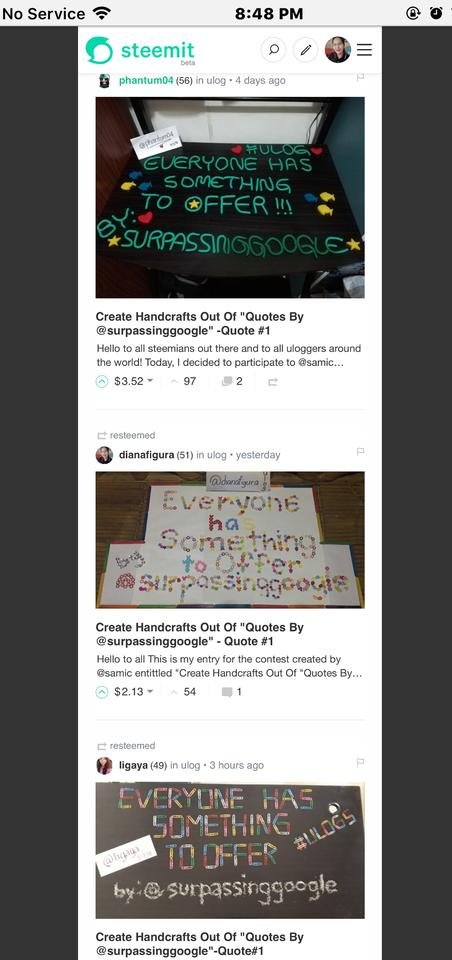Show the 97 votes list
Image resolution: width=452 pixels, height=960 pixels.
tap(184, 381)
